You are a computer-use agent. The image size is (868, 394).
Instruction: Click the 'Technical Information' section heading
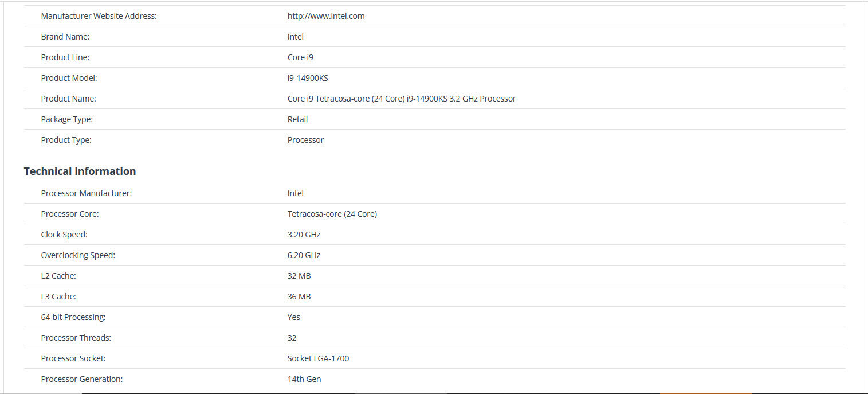pyautogui.click(x=80, y=171)
